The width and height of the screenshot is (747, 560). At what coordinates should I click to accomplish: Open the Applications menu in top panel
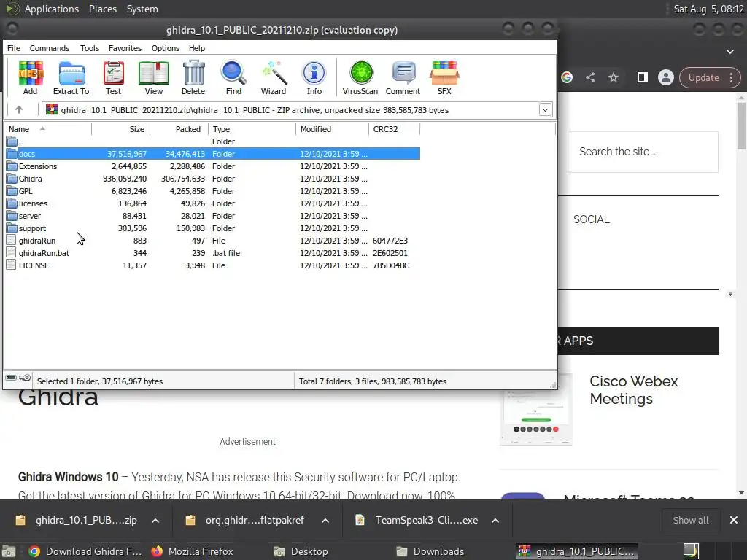click(52, 9)
